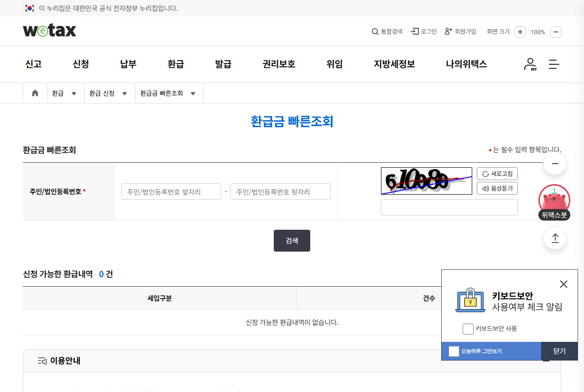Click the Korean flag government notice icon
584x392 pixels.
coord(30,8)
